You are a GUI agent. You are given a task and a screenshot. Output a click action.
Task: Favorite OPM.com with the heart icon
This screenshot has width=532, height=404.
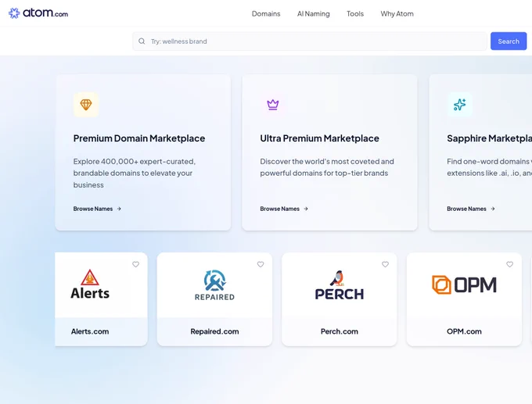[509, 264]
